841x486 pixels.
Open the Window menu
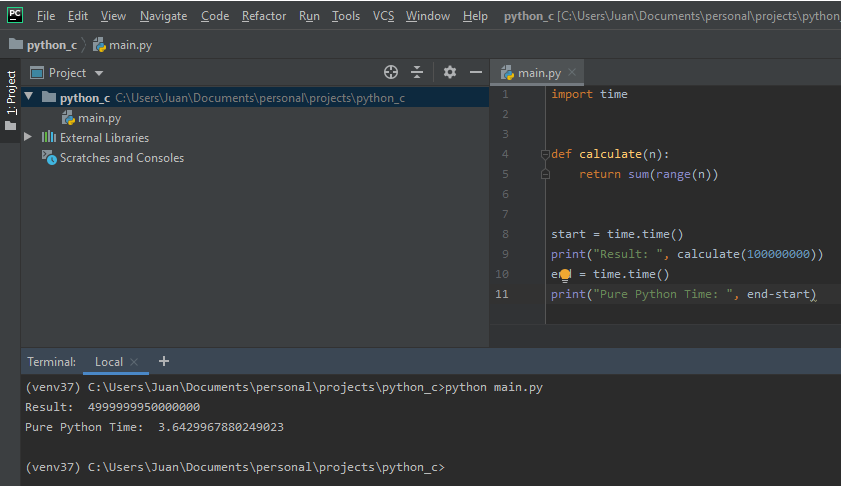(x=428, y=16)
